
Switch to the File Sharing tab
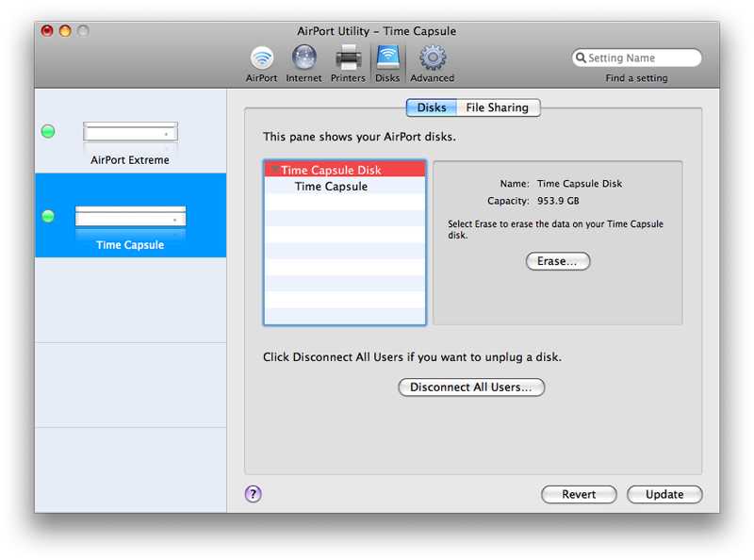point(498,107)
